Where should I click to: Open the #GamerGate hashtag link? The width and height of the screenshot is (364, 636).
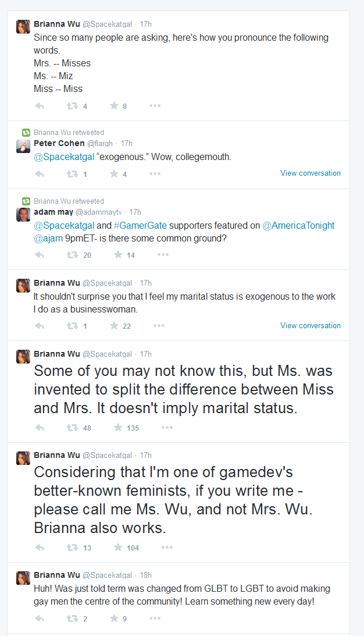point(140,226)
